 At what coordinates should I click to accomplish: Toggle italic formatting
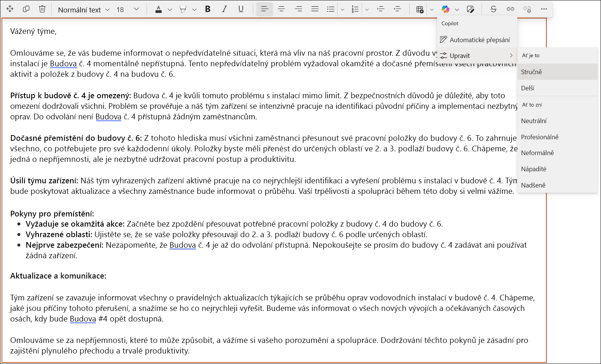click(x=224, y=9)
